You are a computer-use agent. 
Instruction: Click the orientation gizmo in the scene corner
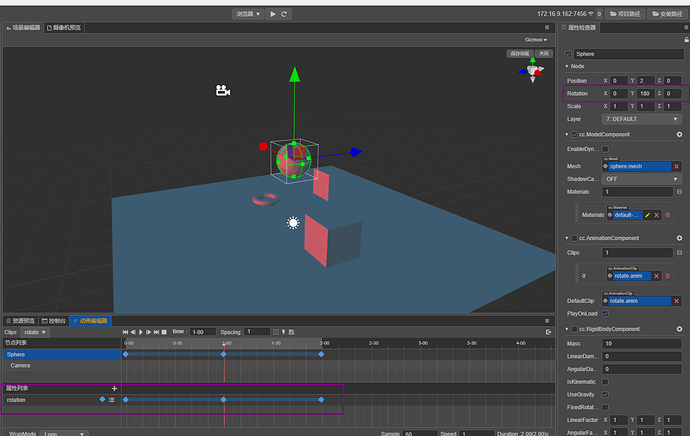pyautogui.click(x=532, y=70)
